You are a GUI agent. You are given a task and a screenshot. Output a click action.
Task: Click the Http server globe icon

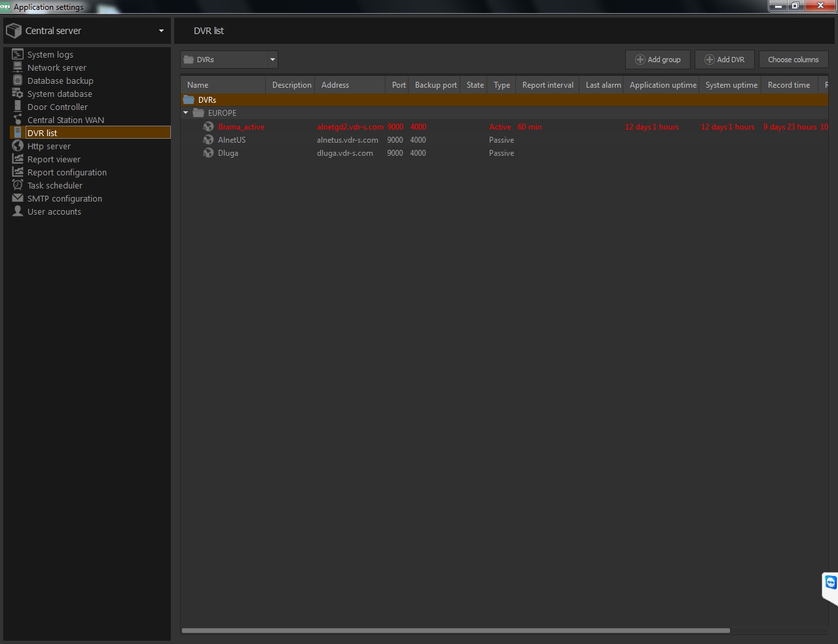point(18,146)
